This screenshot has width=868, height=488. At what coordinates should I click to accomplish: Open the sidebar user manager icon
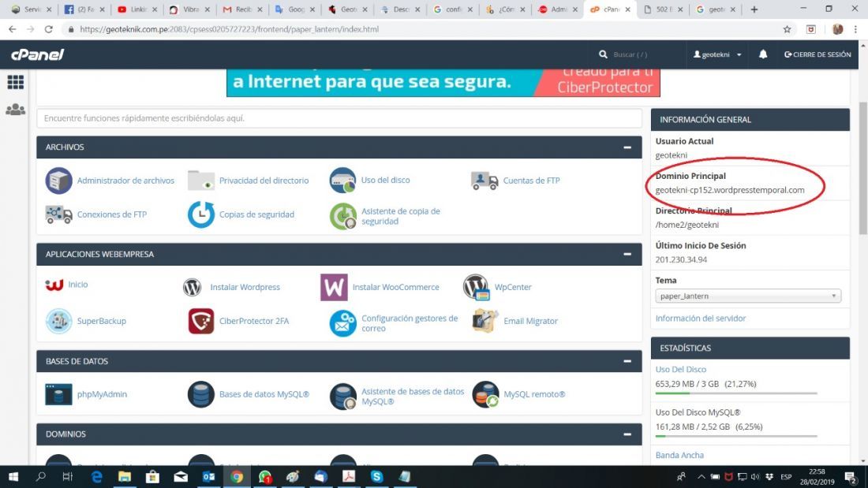[x=16, y=110]
